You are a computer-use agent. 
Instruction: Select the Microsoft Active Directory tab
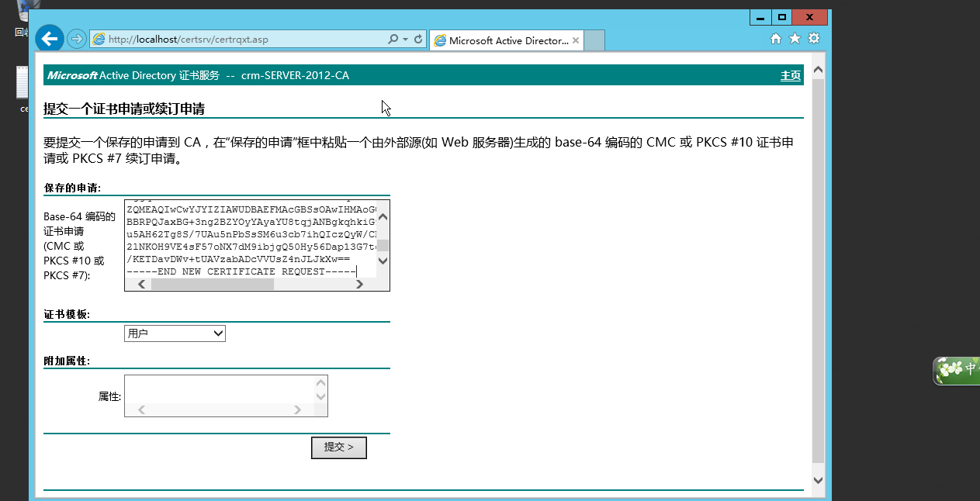pyautogui.click(x=506, y=40)
